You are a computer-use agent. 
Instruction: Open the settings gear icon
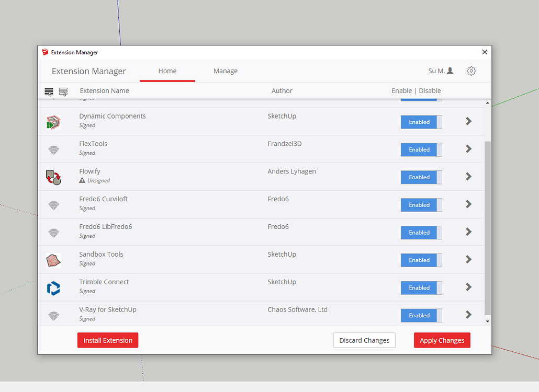point(471,71)
